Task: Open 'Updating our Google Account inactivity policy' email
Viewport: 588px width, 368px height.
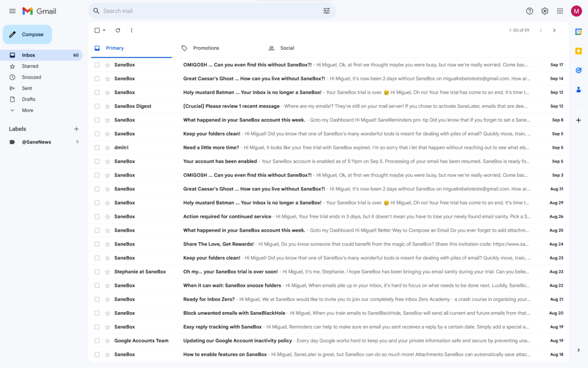Action: click(328, 341)
